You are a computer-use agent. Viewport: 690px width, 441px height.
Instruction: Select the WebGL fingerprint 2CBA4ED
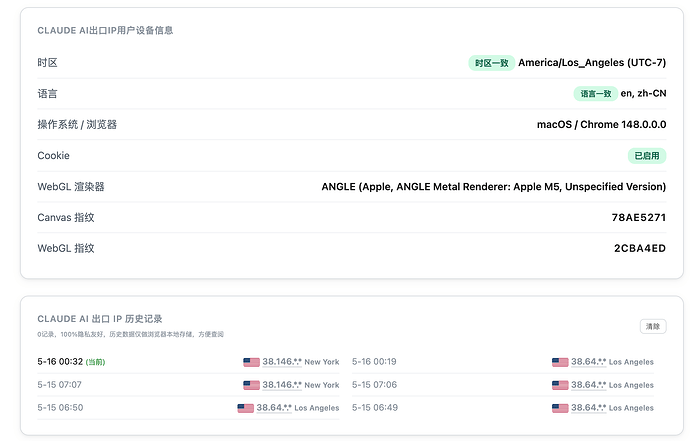tap(640, 248)
